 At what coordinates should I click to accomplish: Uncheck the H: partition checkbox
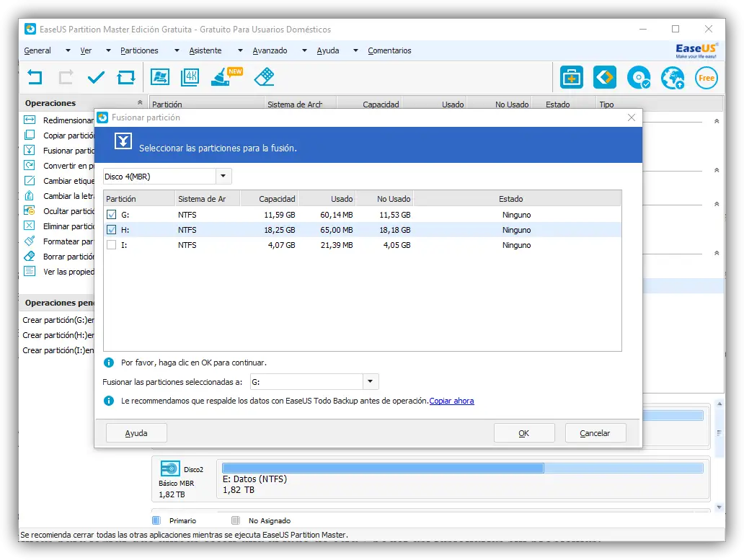pos(111,230)
